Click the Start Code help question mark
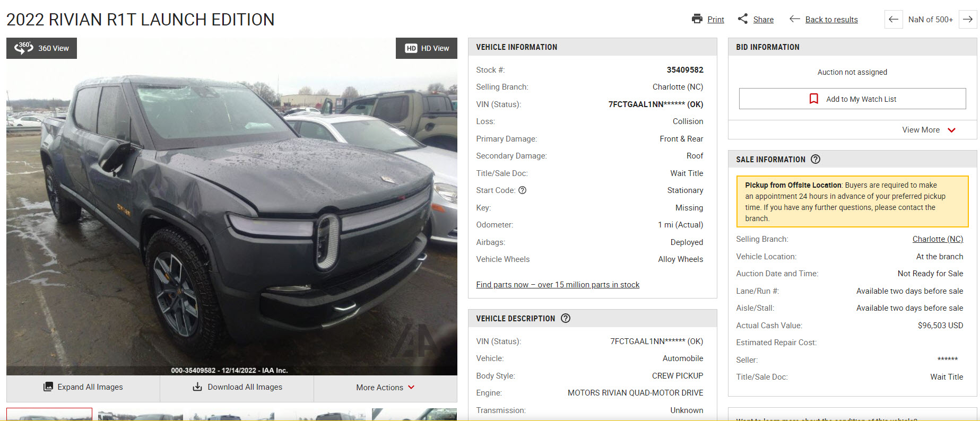This screenshot has width=980, height=421. click(x=523, y=190)
